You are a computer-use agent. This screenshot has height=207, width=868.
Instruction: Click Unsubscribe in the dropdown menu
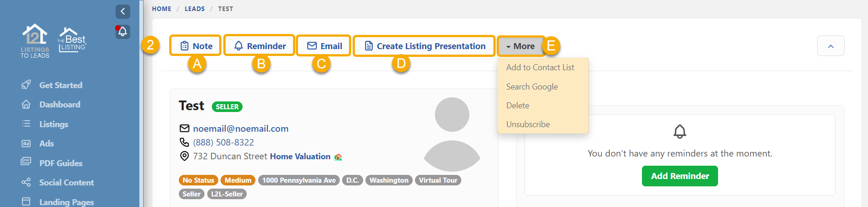528,124
